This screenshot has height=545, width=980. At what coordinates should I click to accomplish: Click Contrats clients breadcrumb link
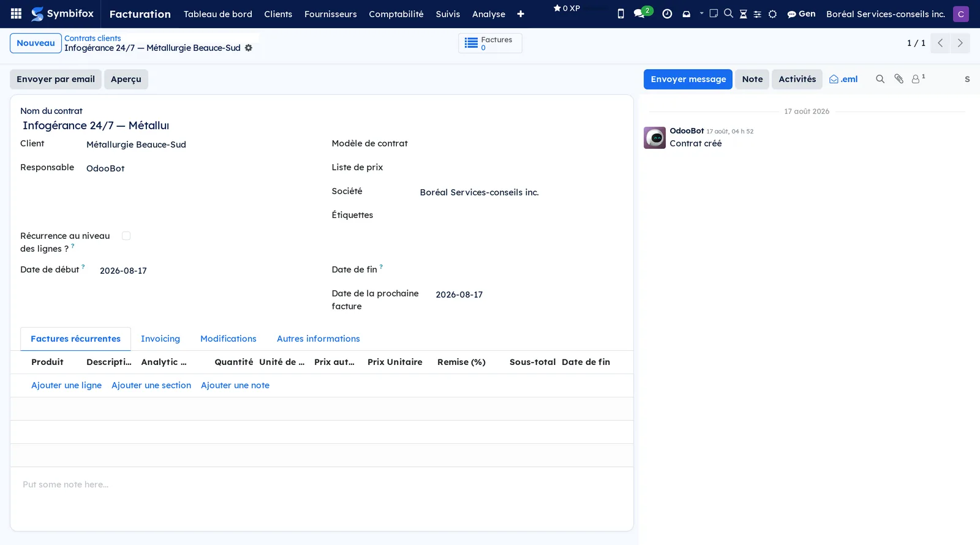(92, 38)
